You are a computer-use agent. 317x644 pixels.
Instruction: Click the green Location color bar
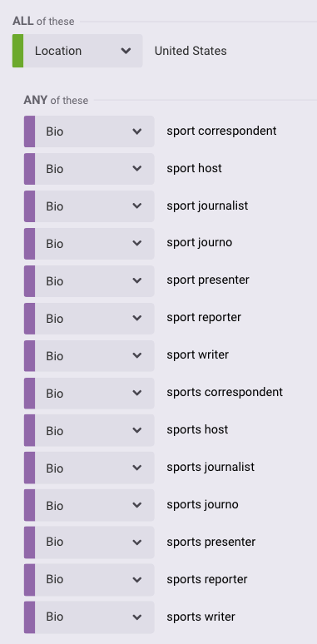tap(17, 51)
